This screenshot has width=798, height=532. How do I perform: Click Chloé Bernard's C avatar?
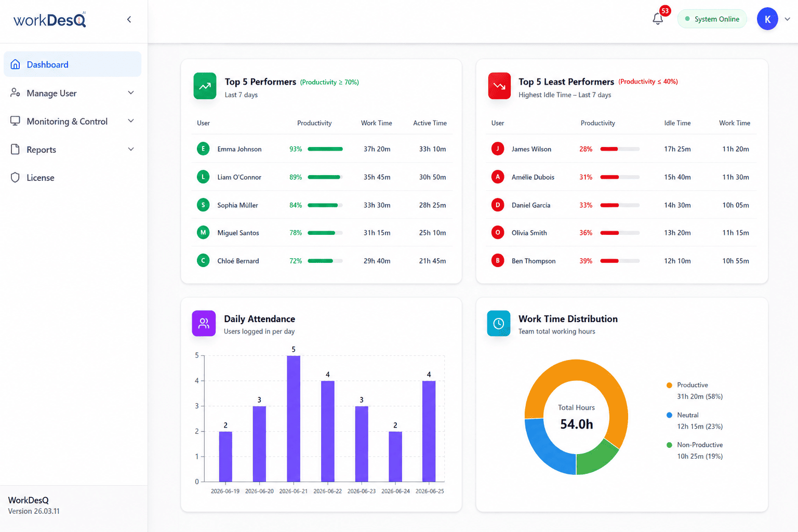203,260
